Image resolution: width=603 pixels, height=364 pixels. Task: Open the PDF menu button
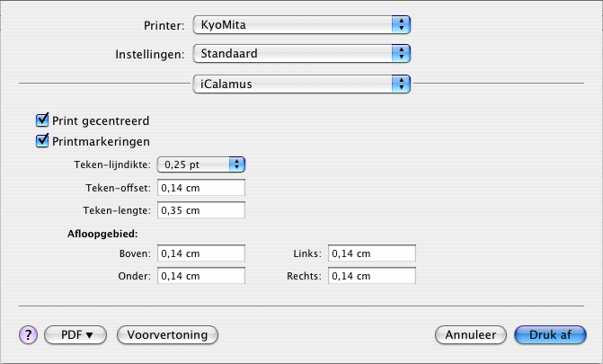coord(75,334)
